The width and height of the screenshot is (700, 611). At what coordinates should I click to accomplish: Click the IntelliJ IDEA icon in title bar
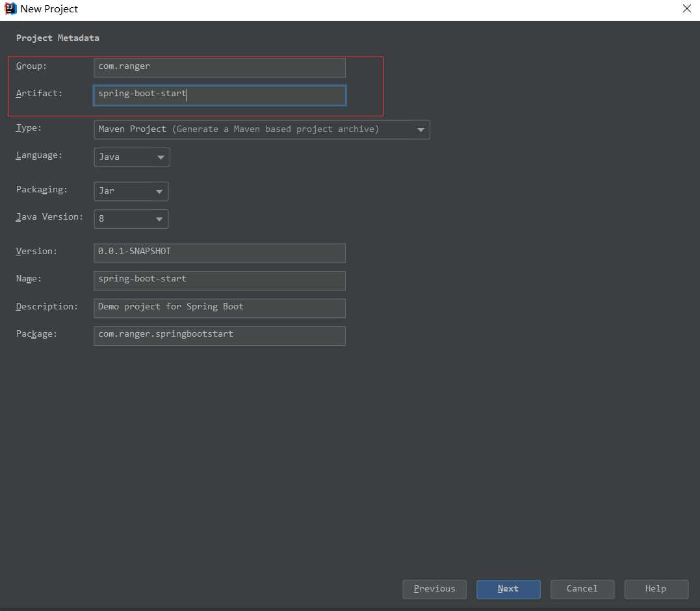[10, 9]
